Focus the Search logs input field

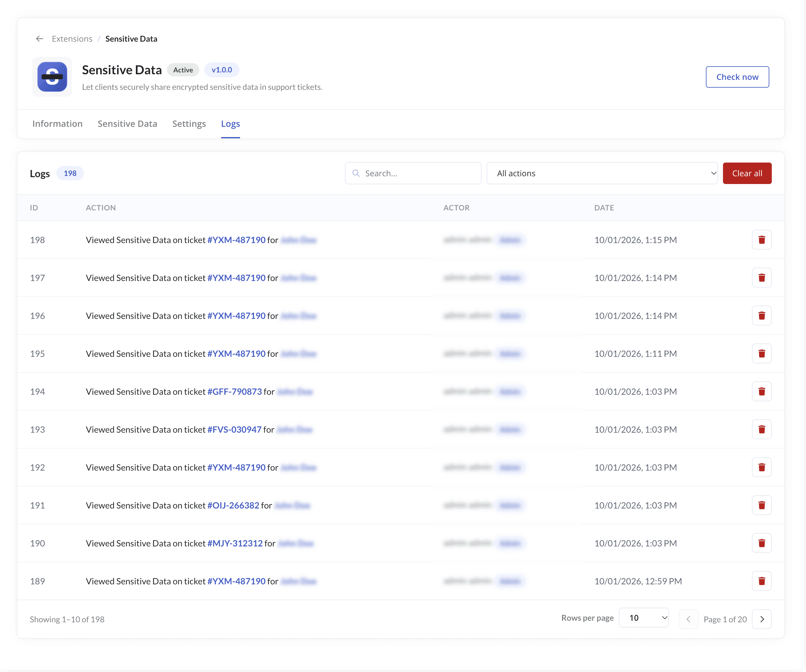(x=413, y=173)
